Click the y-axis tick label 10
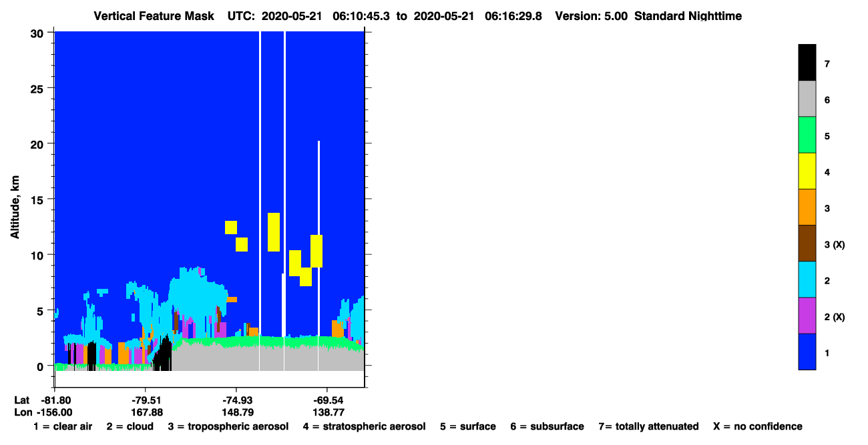Image resolution: width=868 pixels, height=445 pixels. pos(38,255)
